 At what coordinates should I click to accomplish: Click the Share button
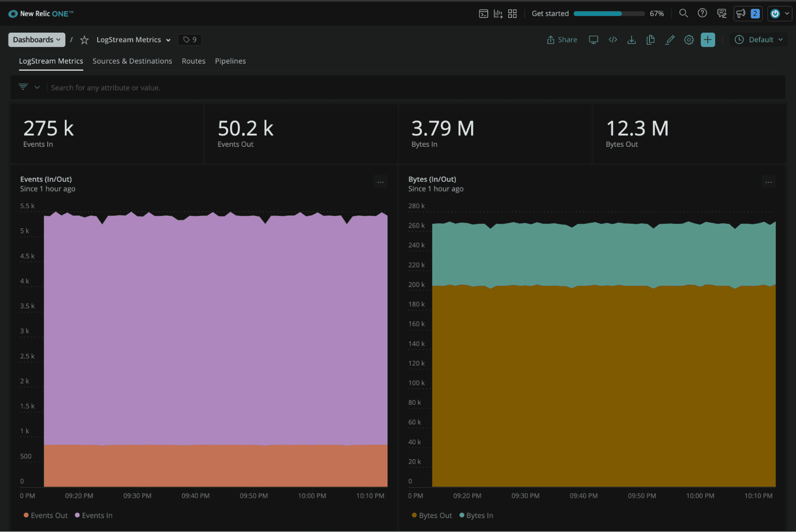pyautogui.click(x=562, y=40)
